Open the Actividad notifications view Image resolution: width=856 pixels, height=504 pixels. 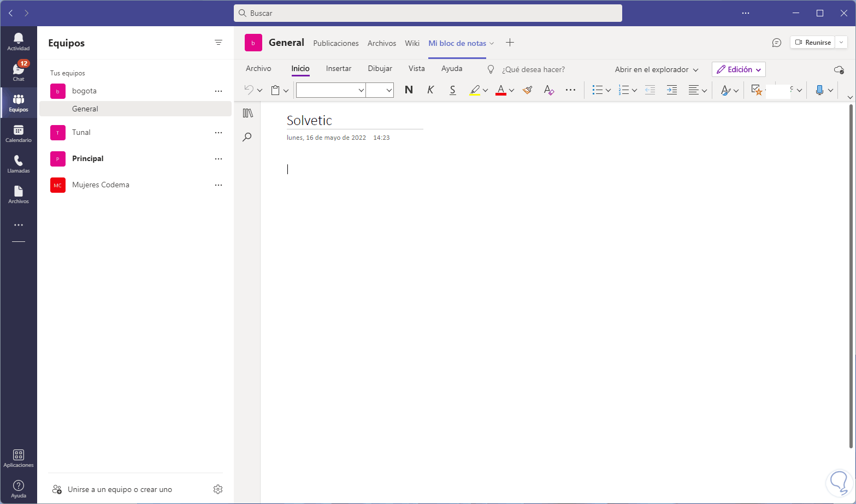click(19, 41)
